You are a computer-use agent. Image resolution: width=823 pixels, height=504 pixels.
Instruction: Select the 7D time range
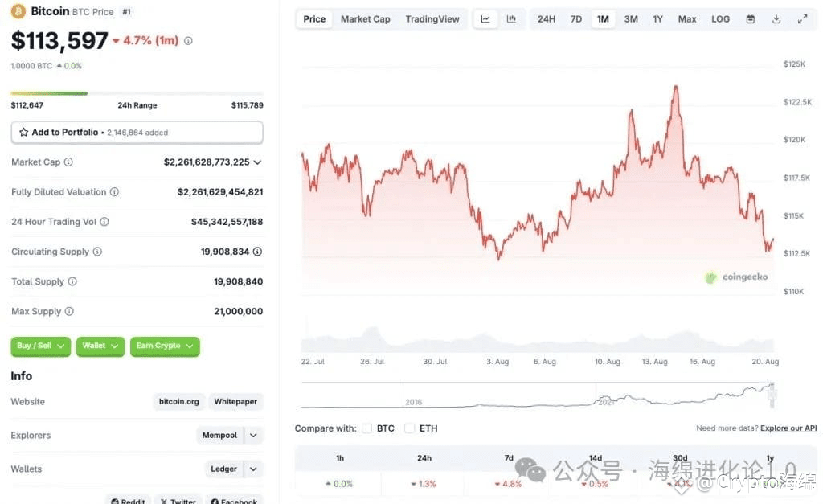coord(575,19)
